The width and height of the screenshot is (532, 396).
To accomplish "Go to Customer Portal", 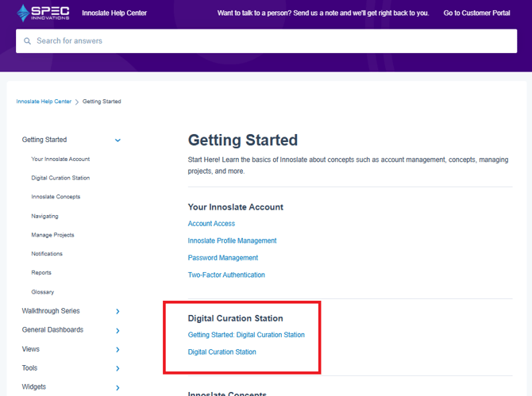I will tap(476, 13).
